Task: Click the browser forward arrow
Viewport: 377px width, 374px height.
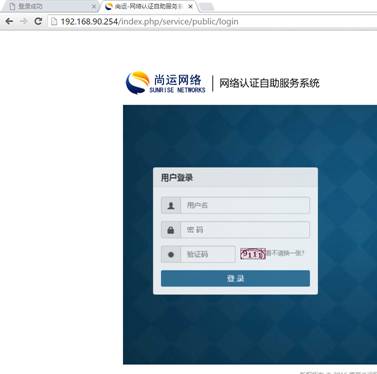Action: click(x=23, y=21)
